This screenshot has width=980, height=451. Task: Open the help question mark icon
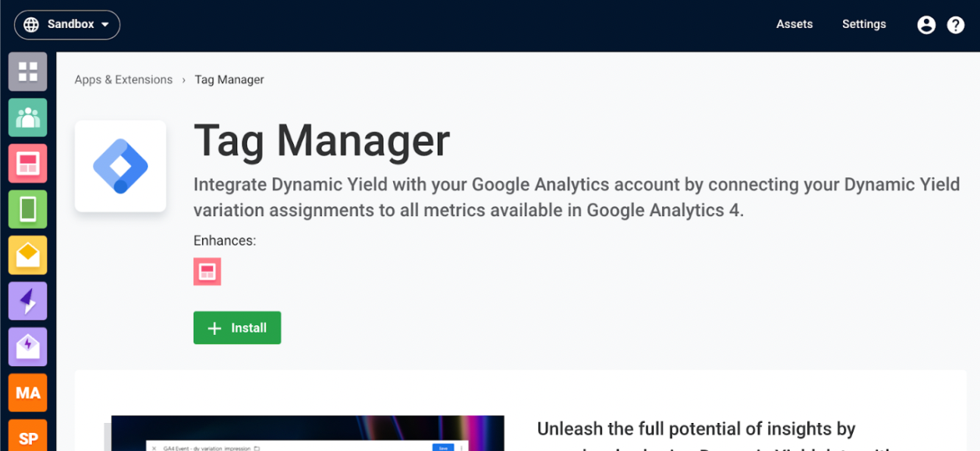tap(956, 24)
